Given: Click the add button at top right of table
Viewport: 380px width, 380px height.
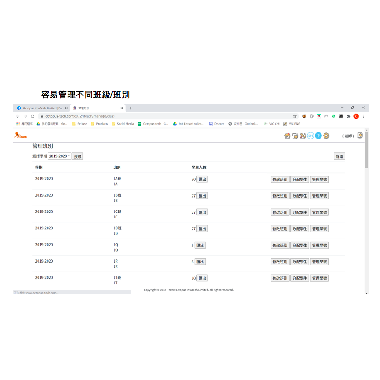Looking at the screenshot, I should point(339,156).
